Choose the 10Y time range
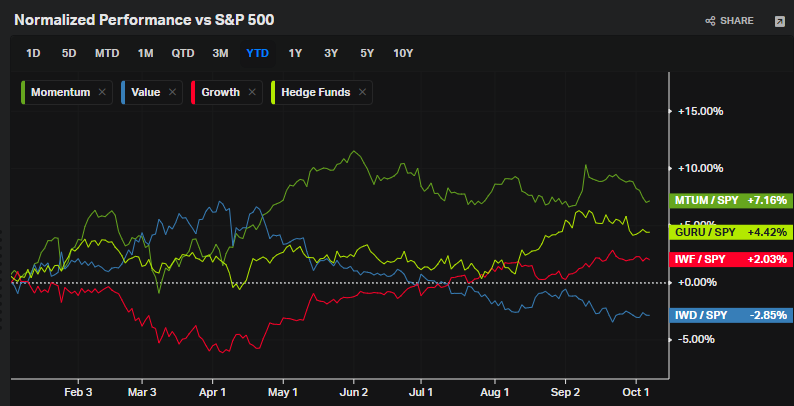The width and height of the screenshot is (794, 406). tap(403, 53)
